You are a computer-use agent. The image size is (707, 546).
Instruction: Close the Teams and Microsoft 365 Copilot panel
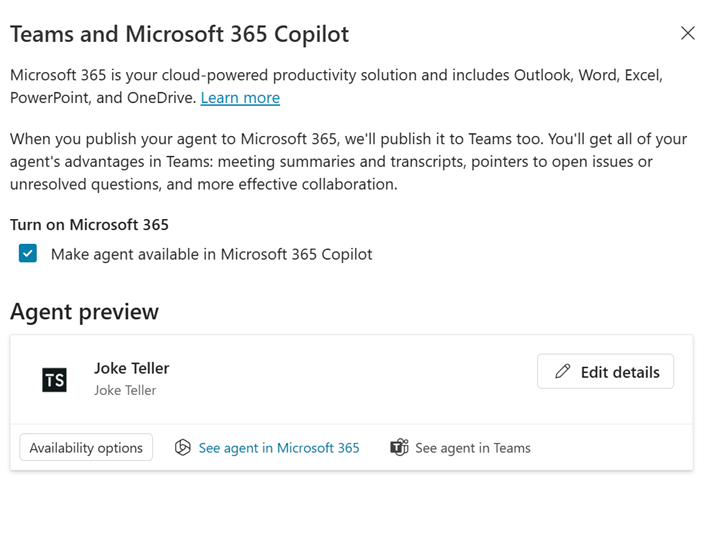tap(687, 33)
